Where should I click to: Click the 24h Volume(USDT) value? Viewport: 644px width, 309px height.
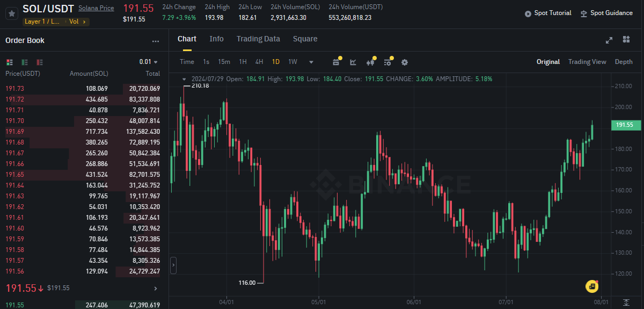(x=350, y=18)
